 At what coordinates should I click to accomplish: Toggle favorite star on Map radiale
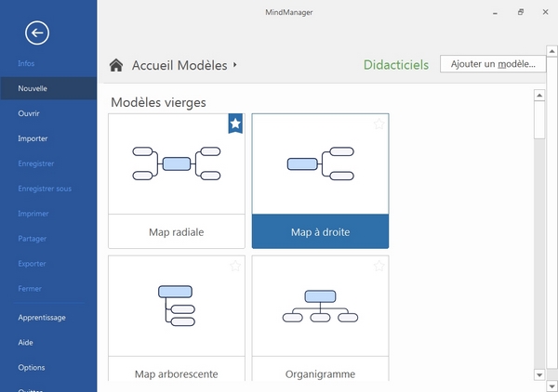(x=235, y=124)
